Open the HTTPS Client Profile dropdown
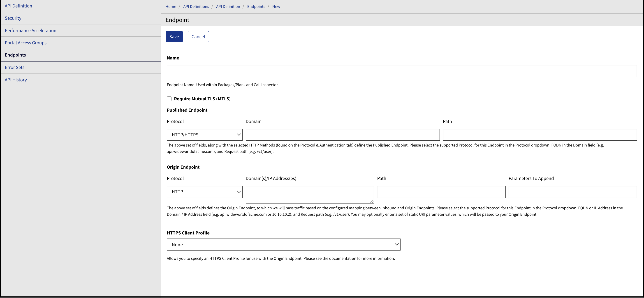The image size is (644, 298). click(x=283, y=244)
